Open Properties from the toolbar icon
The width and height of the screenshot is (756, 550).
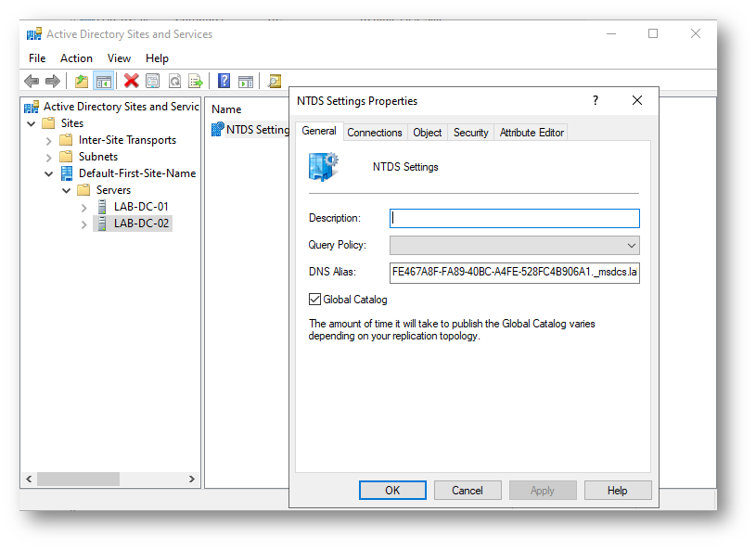153,81
